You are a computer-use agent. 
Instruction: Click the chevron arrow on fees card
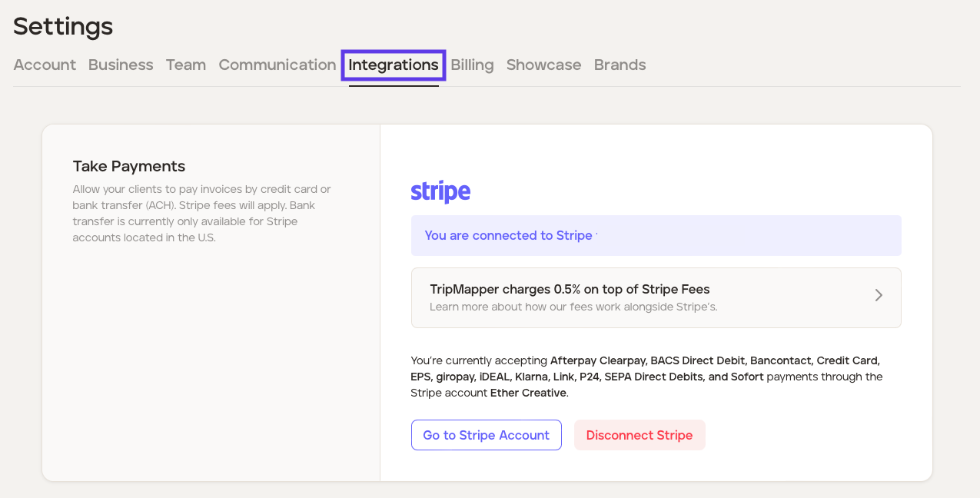[x=879, y=295]
